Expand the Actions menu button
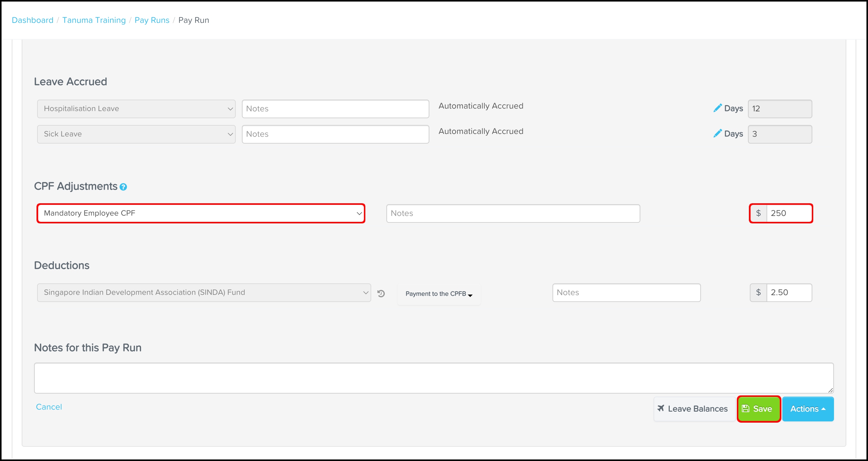868x461 pixels. (808, 409)
